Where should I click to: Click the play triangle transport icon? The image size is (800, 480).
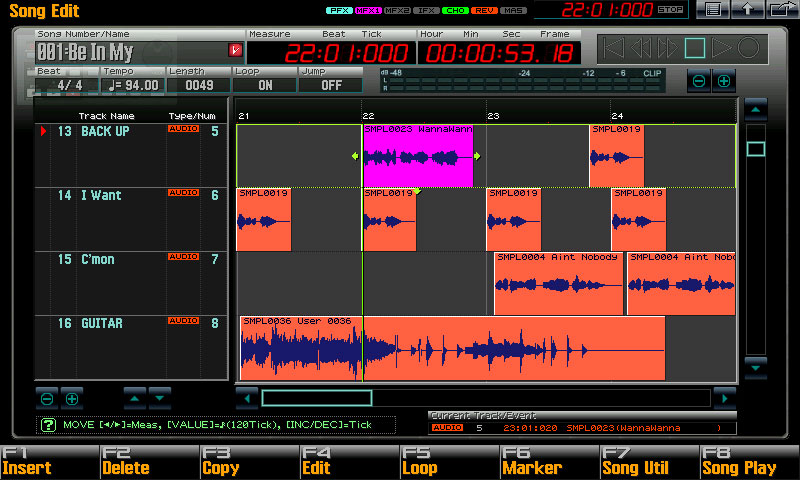(x=721, y=48)
